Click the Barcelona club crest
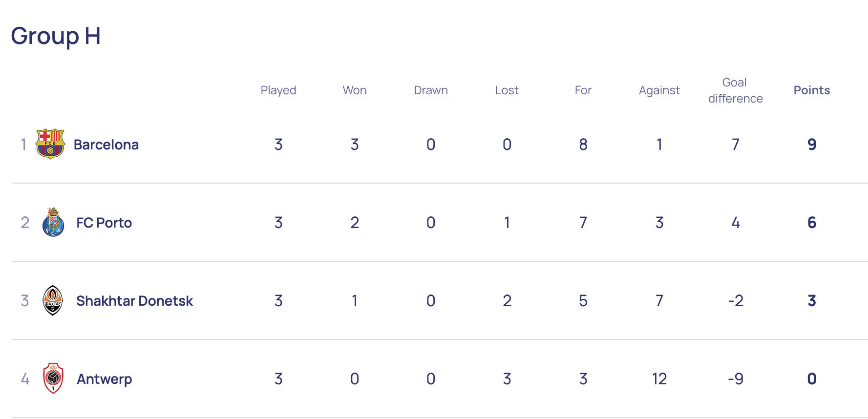 coord(50,144)
